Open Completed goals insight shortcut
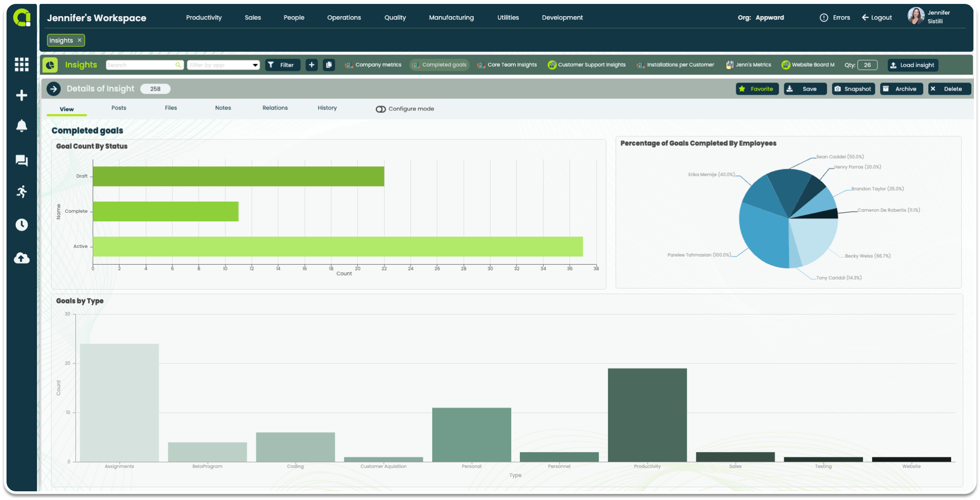The height and width of the screenshot is (500, 980). pyautogui.click(x=440, y=65)
